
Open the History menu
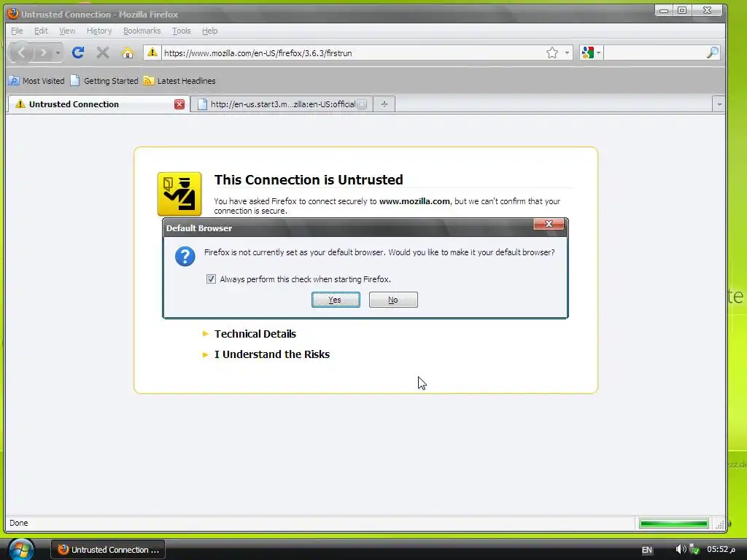(99, 31)
